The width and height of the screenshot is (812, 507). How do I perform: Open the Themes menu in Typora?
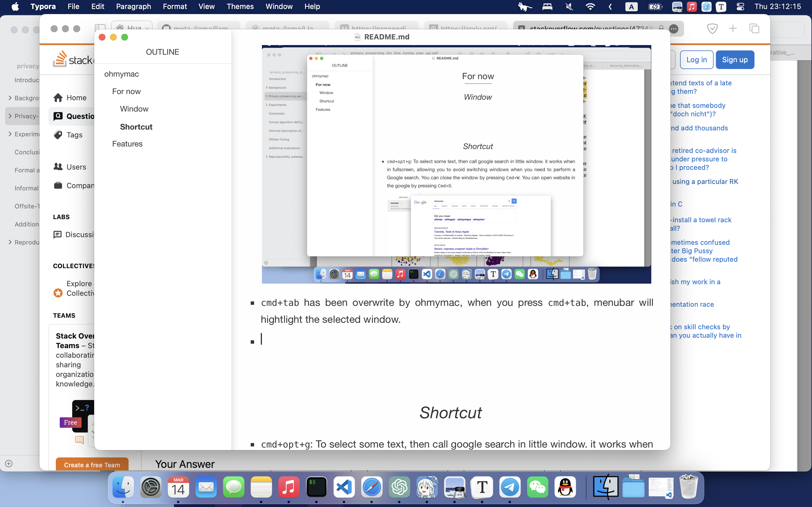[x=240, y=6]
